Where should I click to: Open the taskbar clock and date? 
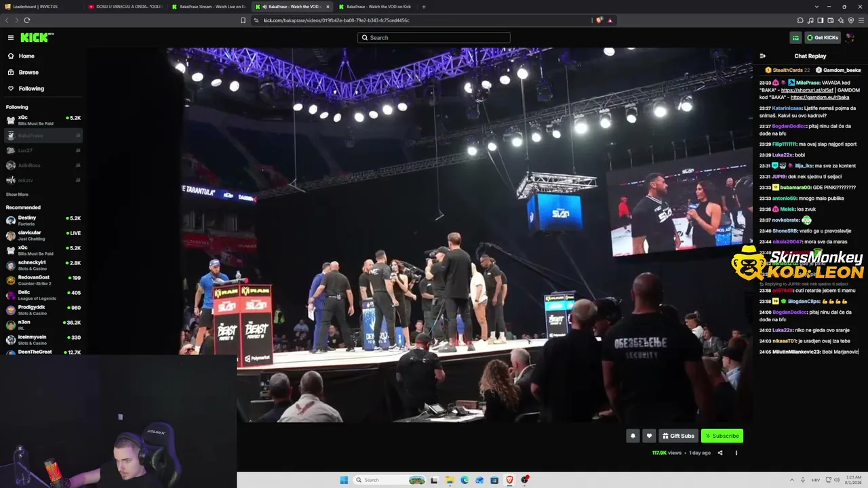[x=852, y=480]
